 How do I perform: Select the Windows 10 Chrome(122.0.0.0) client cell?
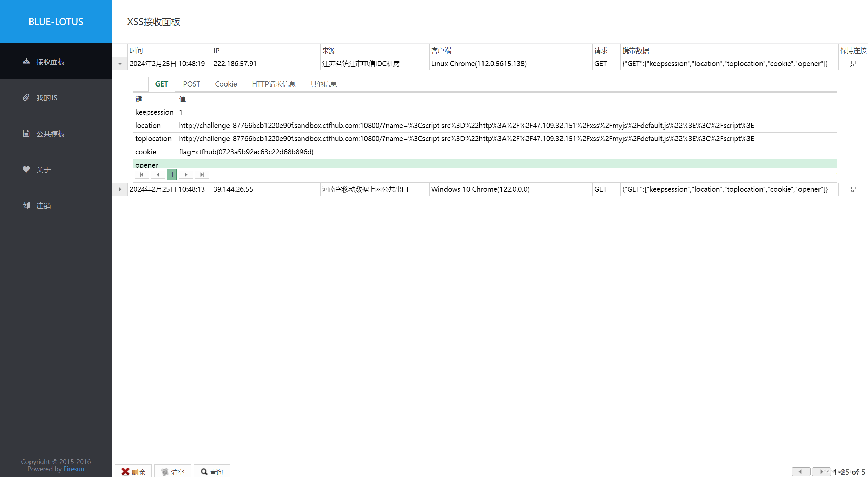[511, 189]
